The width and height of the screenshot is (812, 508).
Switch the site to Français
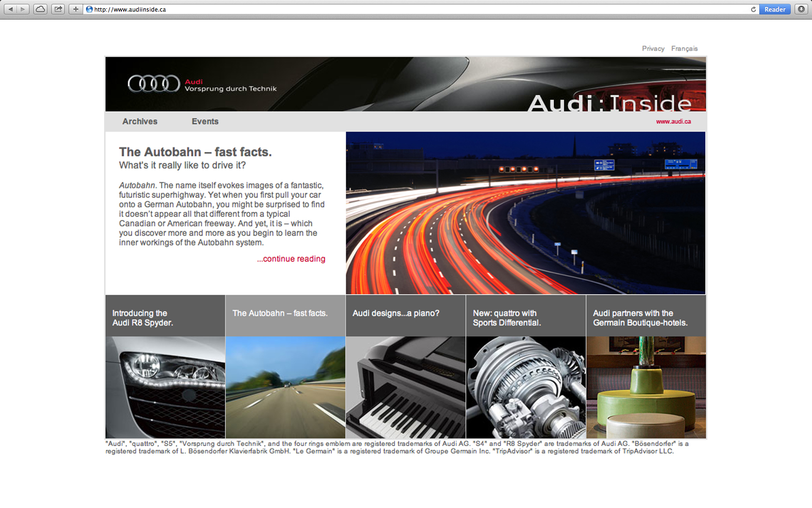(x=684, y=48)
